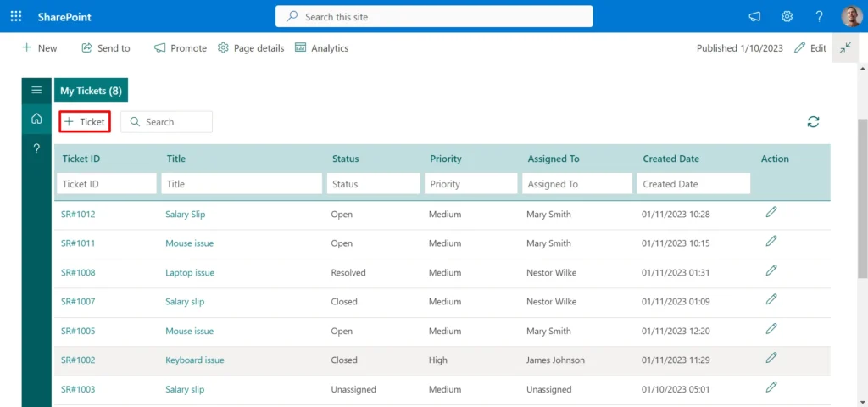The width and height of the screenshot is (868, 407).
Task: Open the user profile picture
Action: pyautogui.click(x=851, y=17)
